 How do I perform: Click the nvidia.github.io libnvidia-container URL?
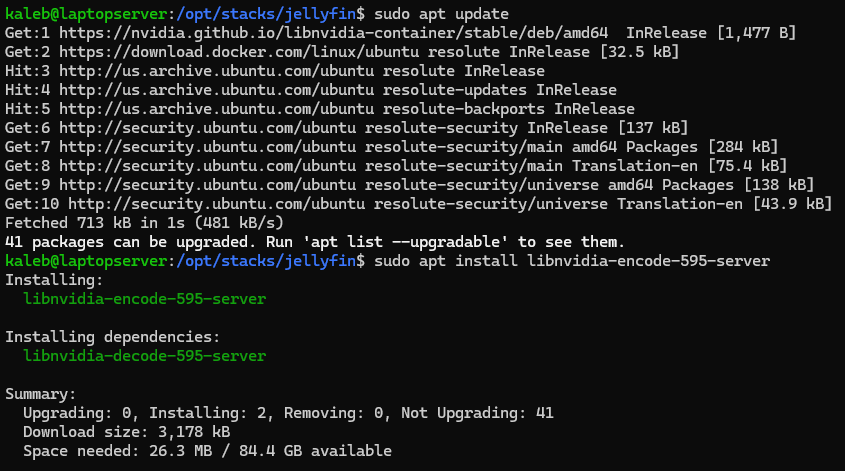334,33
